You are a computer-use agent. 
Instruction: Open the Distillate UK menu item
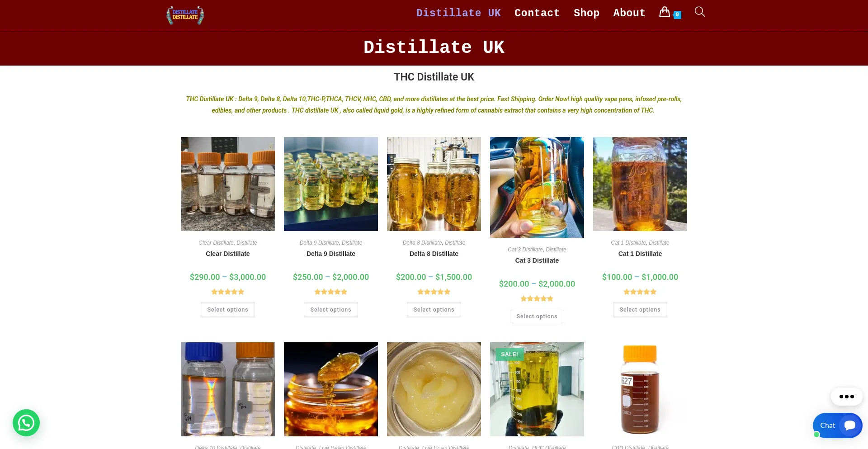(458, 13)
